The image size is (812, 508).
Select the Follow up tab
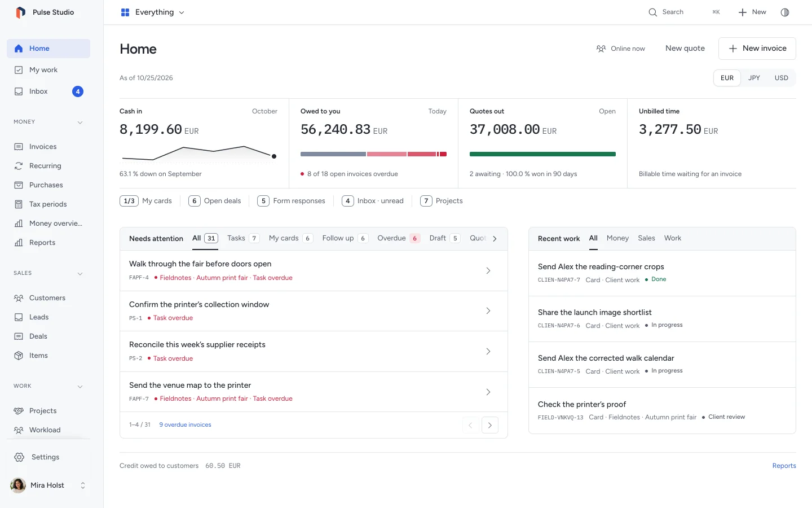[x=345, y=238]
